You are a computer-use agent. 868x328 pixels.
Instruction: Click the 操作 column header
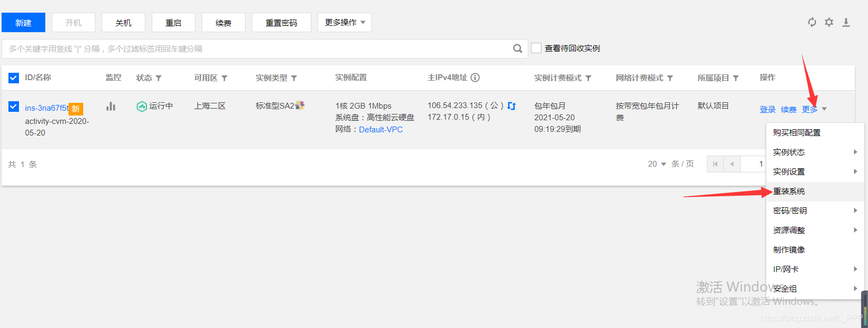(767, 78)
